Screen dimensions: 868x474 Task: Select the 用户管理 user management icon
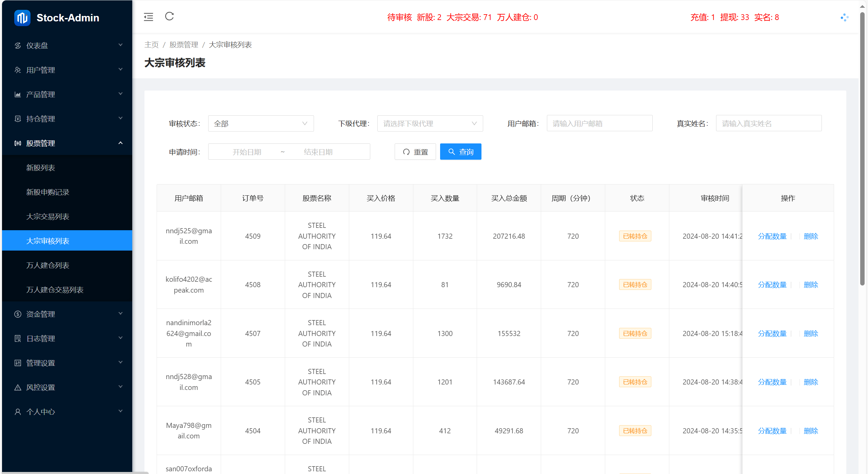(18, 70)
